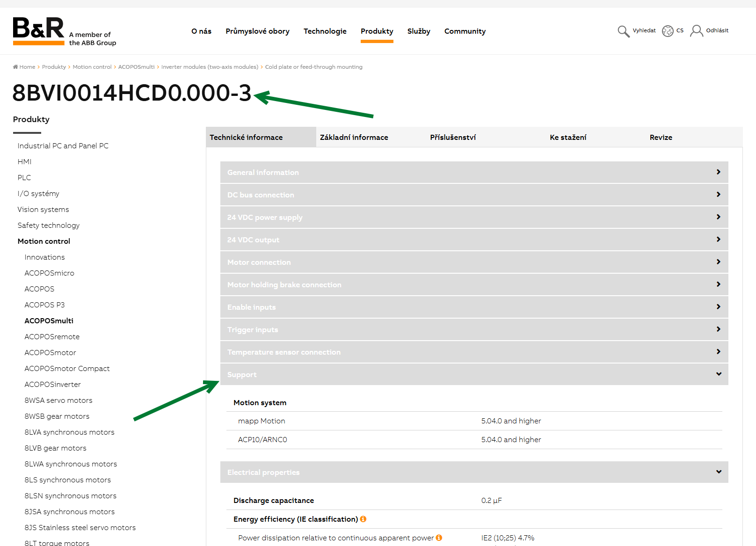Open I/O systémy in sidebar

(38, 194)
